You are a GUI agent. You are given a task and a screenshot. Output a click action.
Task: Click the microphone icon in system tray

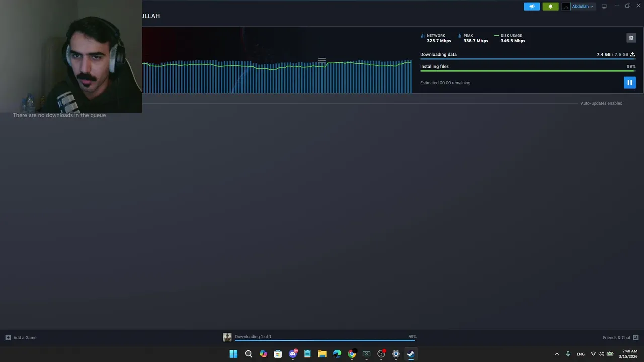568,354
